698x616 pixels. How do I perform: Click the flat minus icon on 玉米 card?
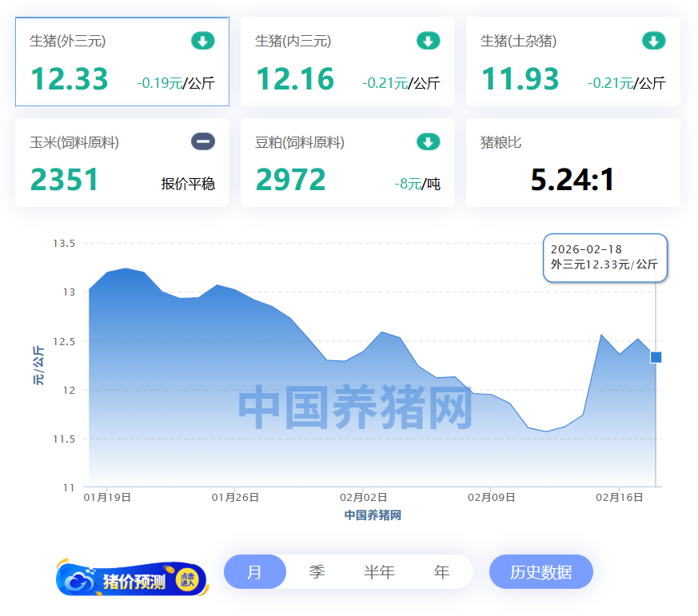pyautogui.click(x=203, y=142)
